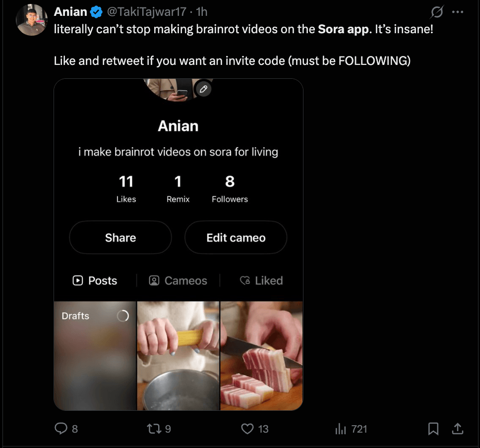Image resolution: width=480 pixels, height=448 pixels.
Task: Click the blue verified badge next to Anian
Action: point(96,11)
